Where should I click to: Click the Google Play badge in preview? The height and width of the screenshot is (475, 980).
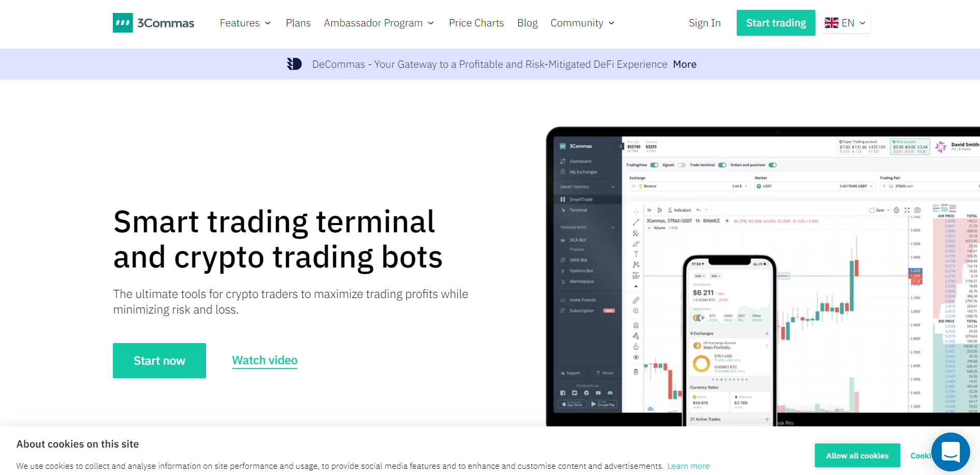point(603,405)
